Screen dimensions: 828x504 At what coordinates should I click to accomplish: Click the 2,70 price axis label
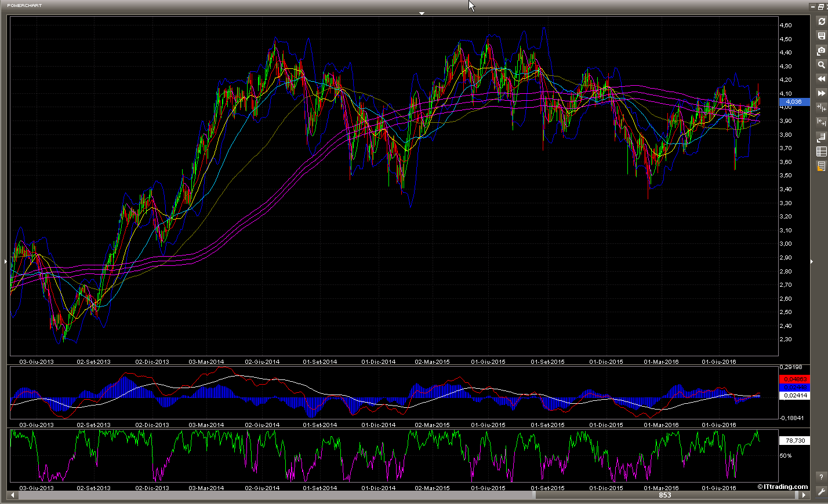click(x=786, y=285)
